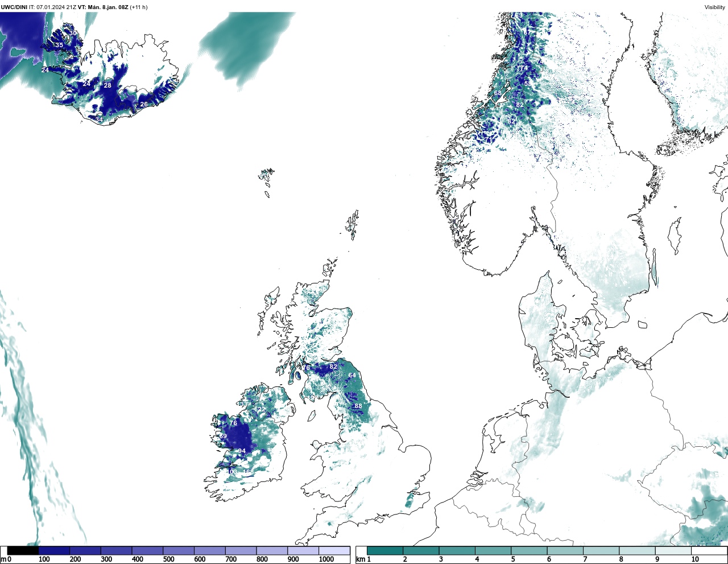Click the value '82' over Norway

(x=519, y=105)
